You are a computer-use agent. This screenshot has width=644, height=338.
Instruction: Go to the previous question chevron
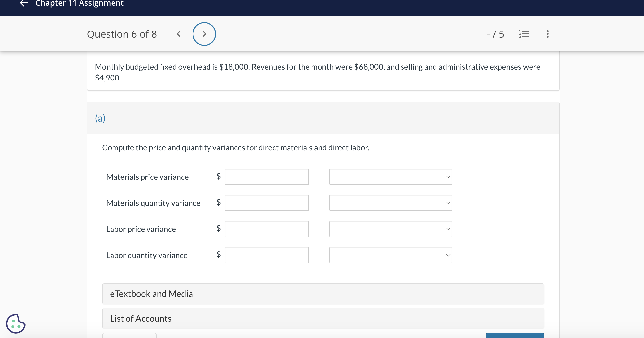(x=178, y=34)
